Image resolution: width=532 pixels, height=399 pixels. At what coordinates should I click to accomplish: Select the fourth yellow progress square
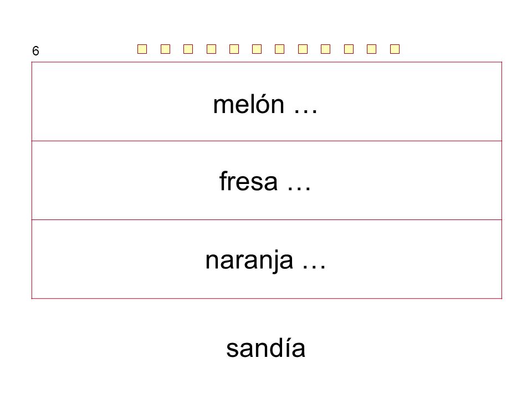tap(211, 49)
